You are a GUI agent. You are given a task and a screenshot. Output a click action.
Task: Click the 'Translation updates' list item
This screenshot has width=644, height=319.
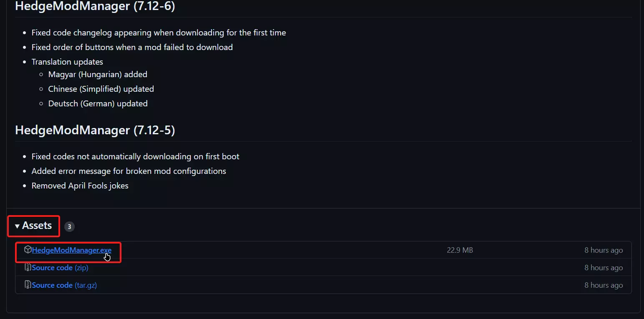click(67, 62)
